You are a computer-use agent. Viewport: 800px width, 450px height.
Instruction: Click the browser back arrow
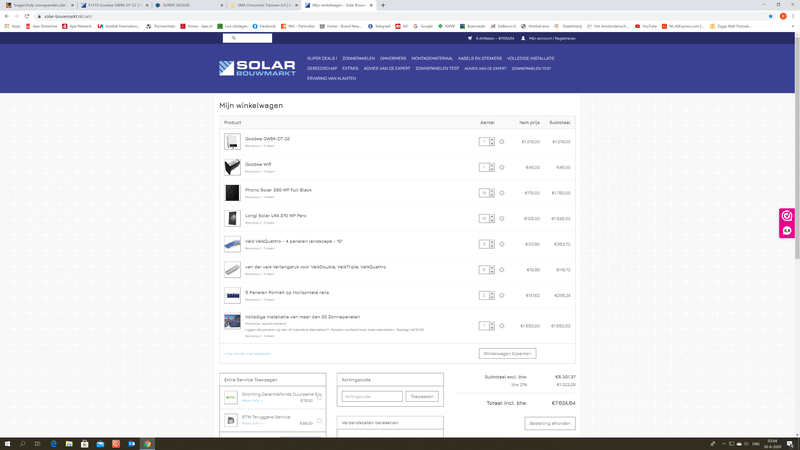pyautogui.click(x=7, y=16)
